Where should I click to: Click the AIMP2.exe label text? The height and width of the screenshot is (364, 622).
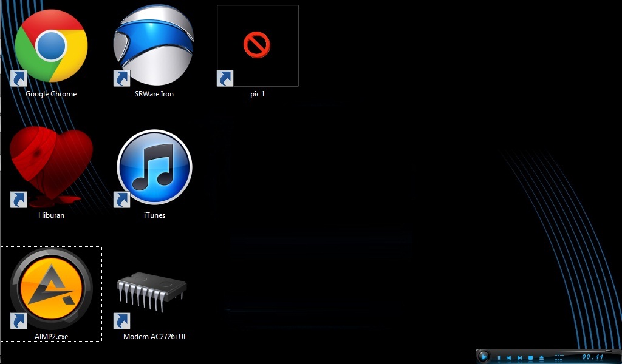[51, 336]
